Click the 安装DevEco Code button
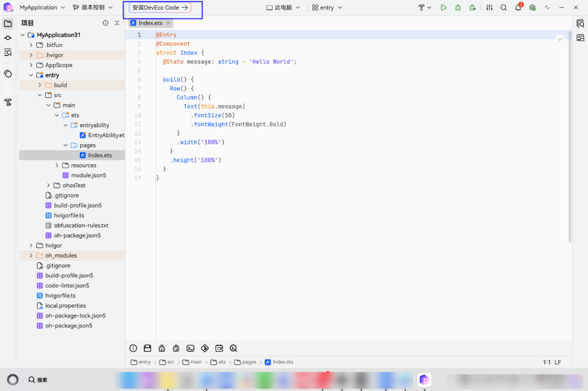 point(160,8)
